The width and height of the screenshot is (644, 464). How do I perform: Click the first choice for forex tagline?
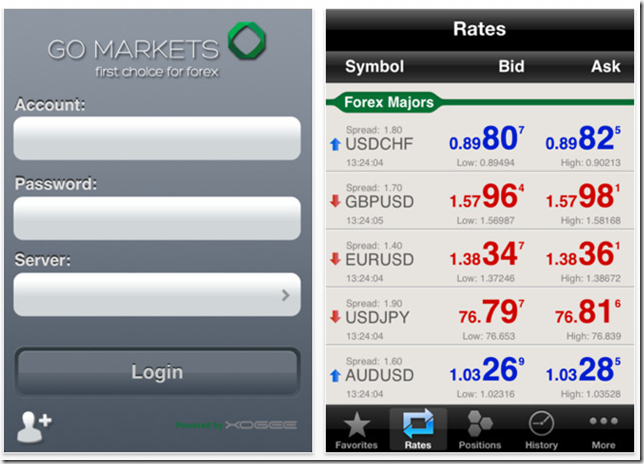(x=156, y=72)
